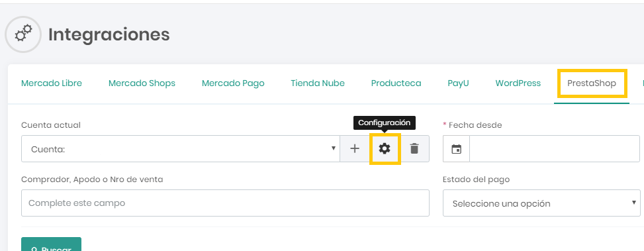
Task: Select the WordPress tab
Action: (518, 83)
